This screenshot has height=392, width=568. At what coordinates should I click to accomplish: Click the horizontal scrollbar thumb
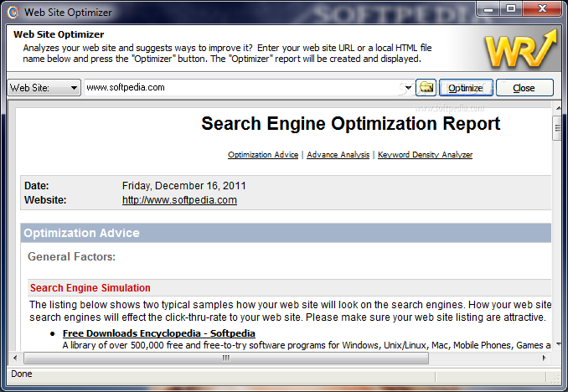226,358
